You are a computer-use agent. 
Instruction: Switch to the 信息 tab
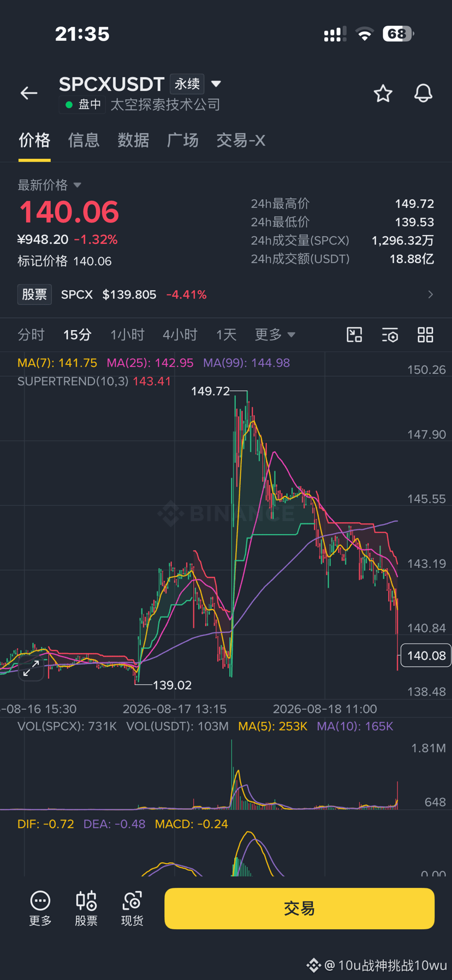pyautogui.click(x=84, y=140)
